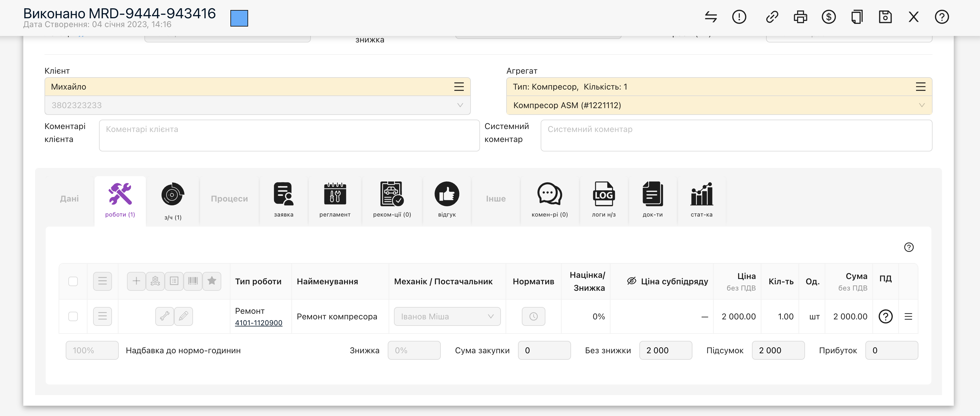Switch to з/ч (1) tab
980x416 pixels.
pos(173,201)
